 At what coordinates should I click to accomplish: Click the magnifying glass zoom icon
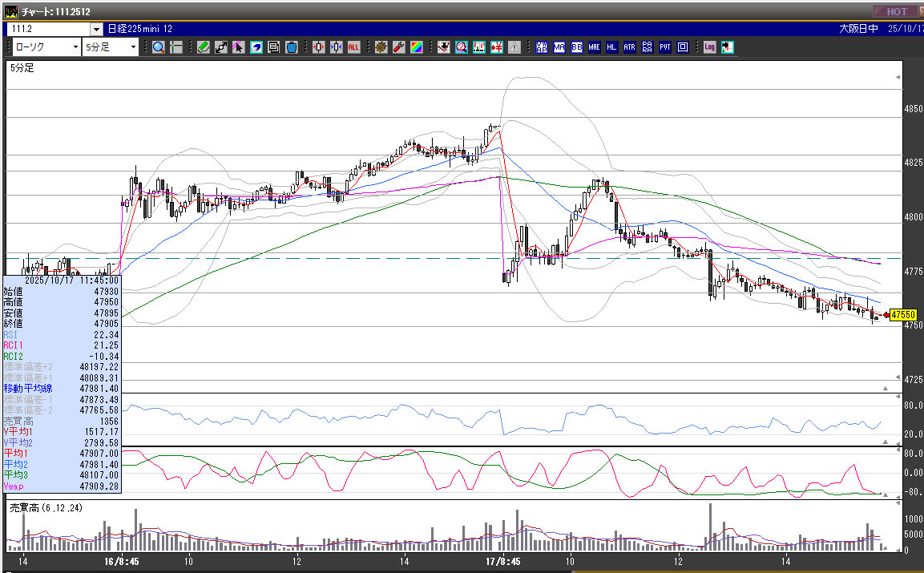(158, 47)
